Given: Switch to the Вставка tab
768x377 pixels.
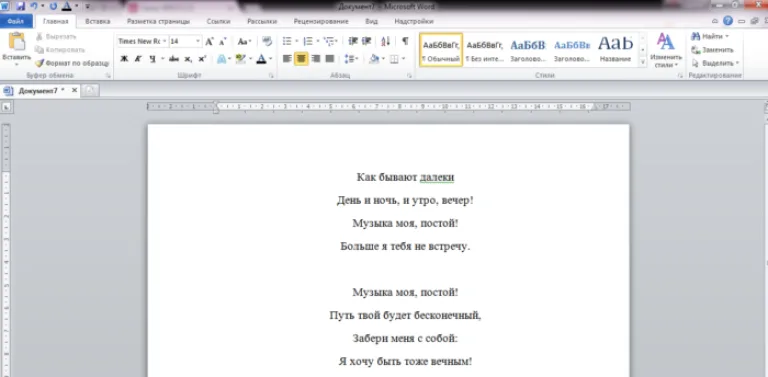Looking at the screenshot, I should coord(97,22).
